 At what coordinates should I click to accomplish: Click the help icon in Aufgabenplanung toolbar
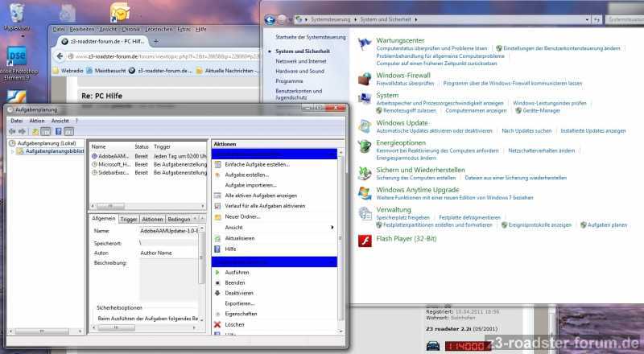(69, 131)
